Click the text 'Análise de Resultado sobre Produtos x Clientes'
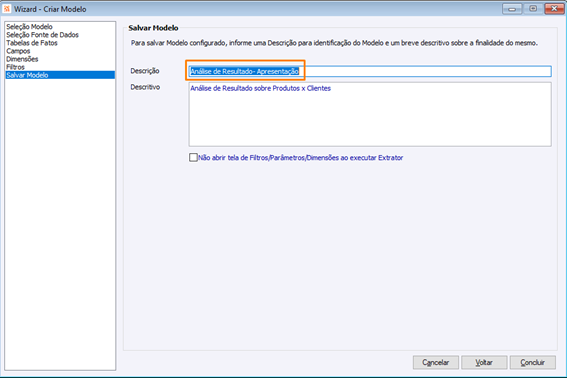 (260, 88)
